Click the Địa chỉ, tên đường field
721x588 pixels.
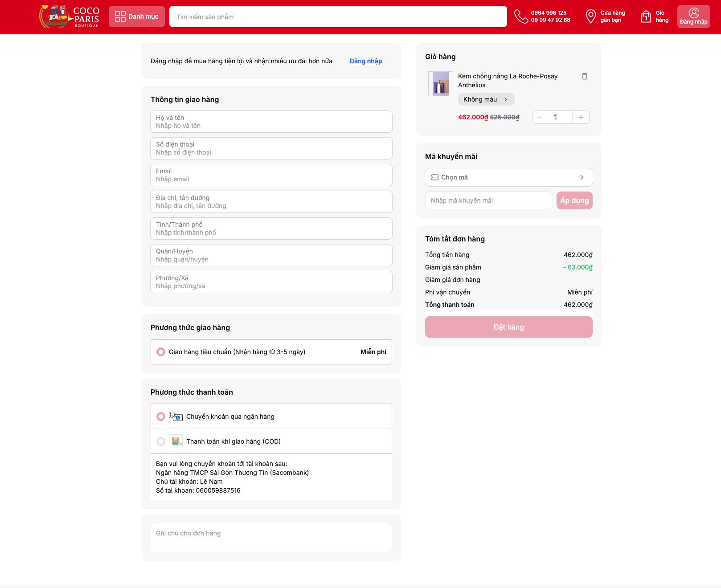click(271, 202)
